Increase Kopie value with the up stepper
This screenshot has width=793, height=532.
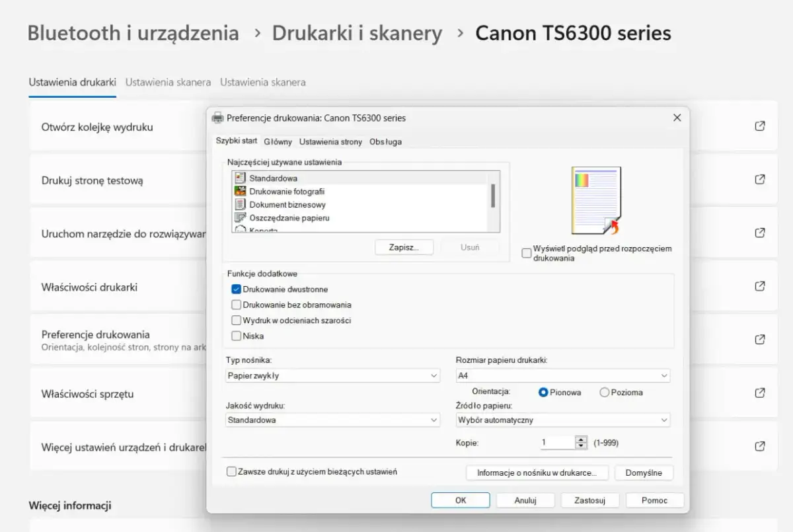[x=580, y=439]
